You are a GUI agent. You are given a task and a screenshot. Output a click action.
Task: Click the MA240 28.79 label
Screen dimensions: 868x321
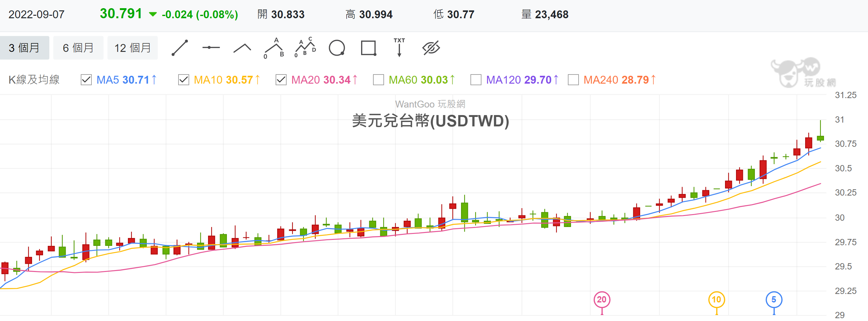(x=620, y=80)
